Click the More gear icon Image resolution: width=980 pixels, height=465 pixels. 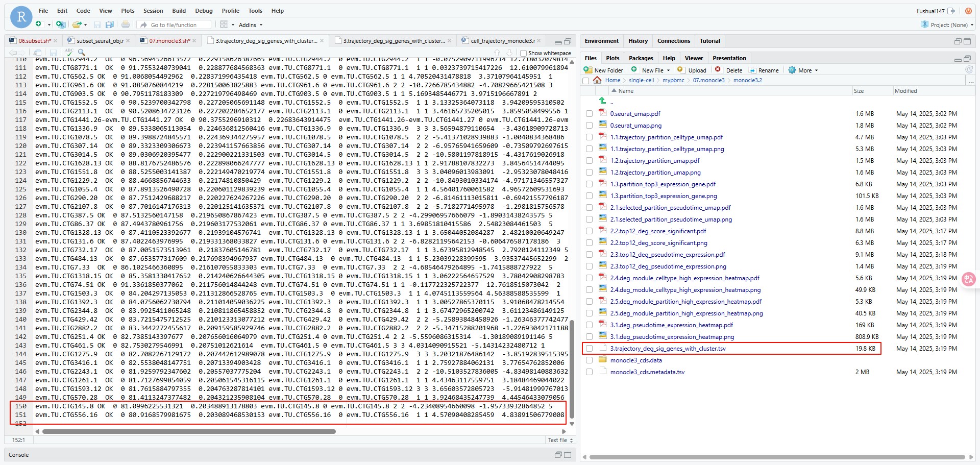click(x=792, y=70)
